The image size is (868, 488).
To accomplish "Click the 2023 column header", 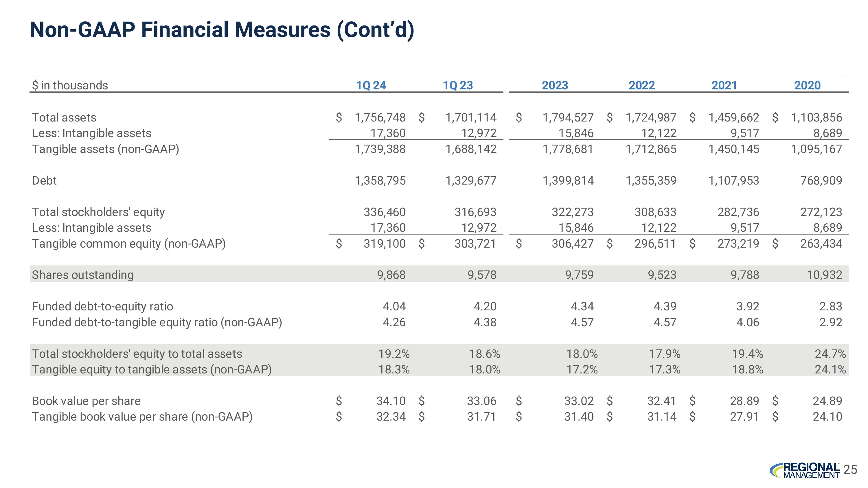I will 555,85.
